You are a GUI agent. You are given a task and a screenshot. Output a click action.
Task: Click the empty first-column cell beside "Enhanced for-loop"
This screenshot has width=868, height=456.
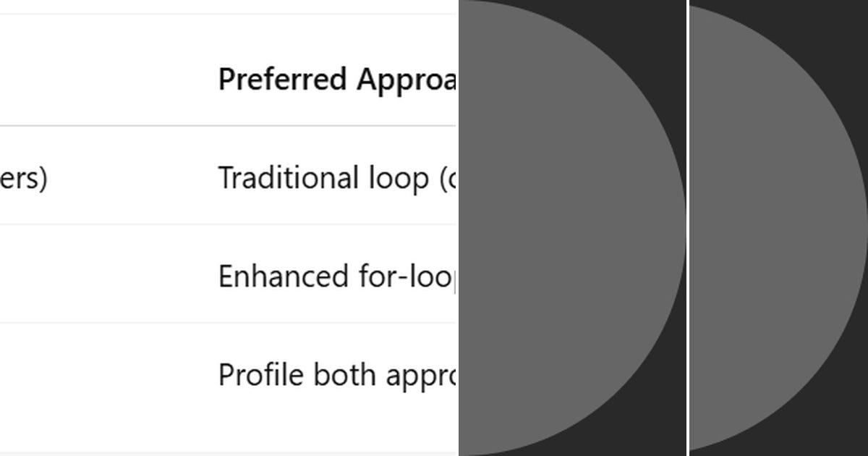101,275
